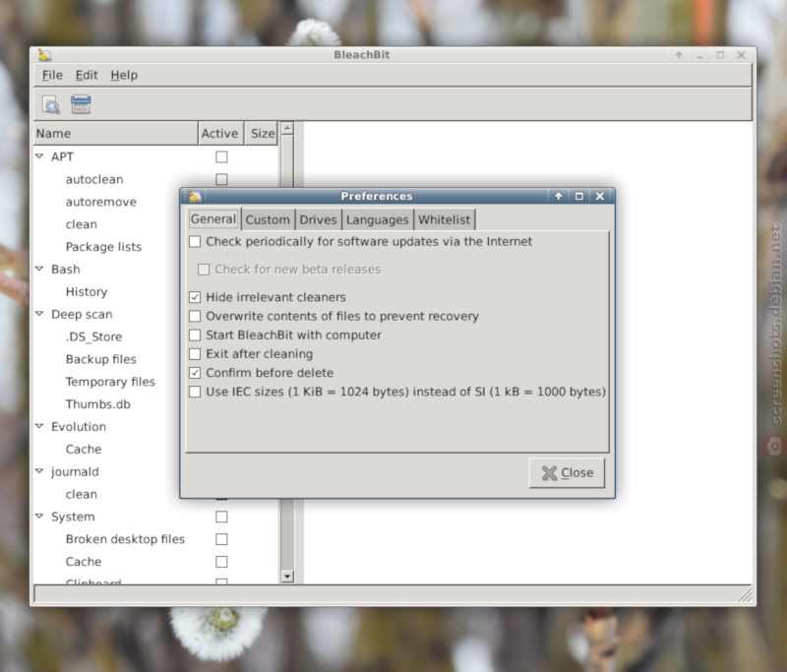Collapse the System tree group
The height and width of the screenshot is (672, 787).
pos(39,517)
